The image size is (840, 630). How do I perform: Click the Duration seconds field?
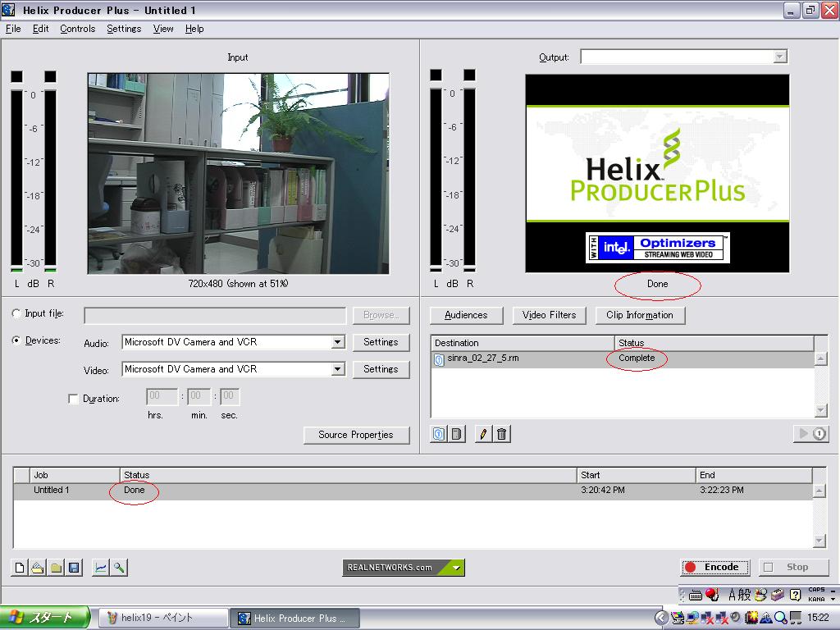click(x=230, y=396)
